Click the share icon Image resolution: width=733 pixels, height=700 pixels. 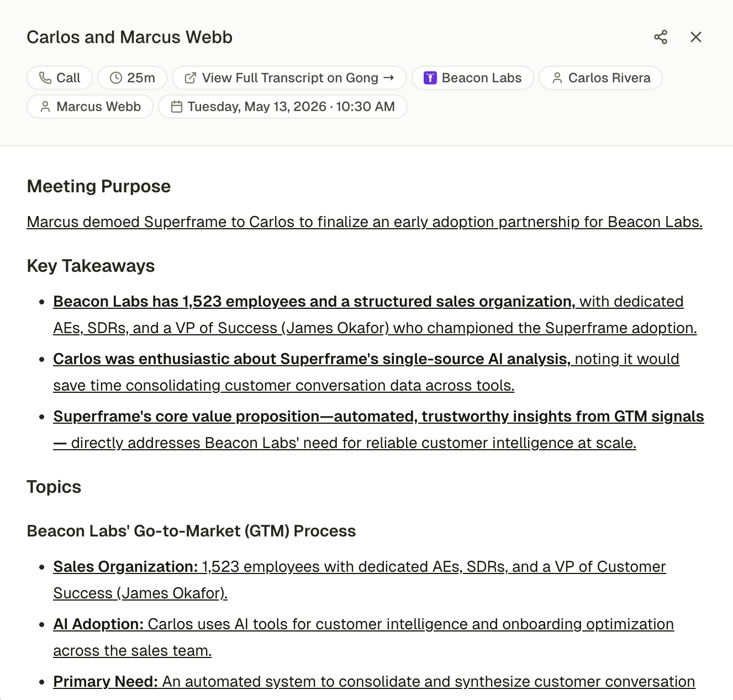[661, 37]
